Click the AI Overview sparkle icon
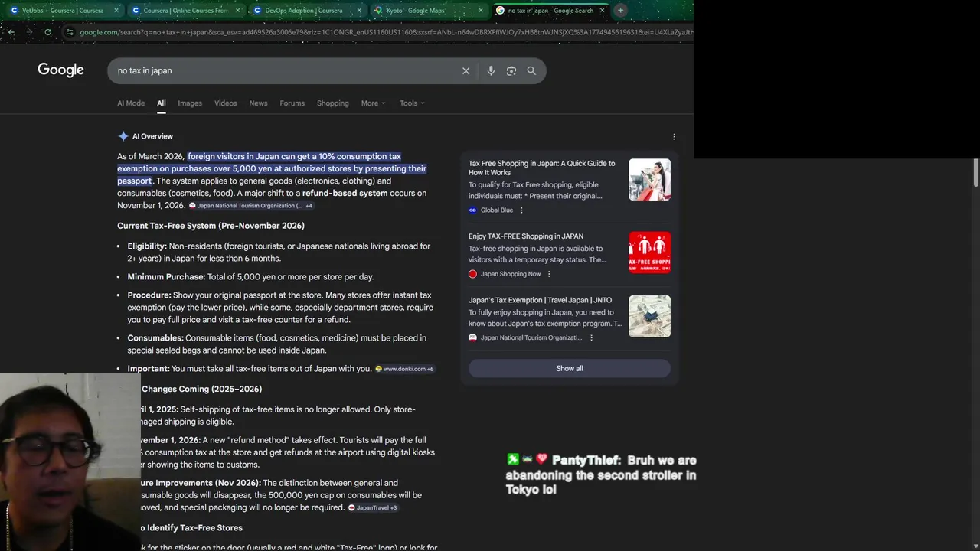Image resolution: width=980 pixels, height=551 pixels. (123, 136)
